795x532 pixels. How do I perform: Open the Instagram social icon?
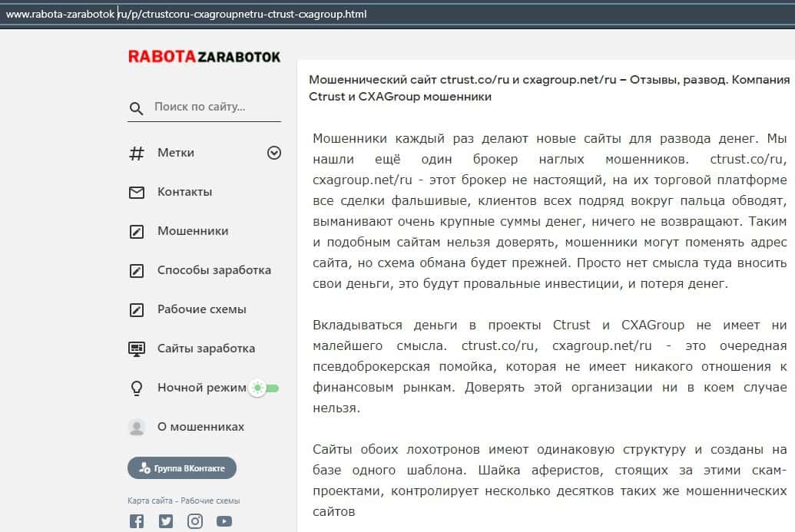click(194, 520)
